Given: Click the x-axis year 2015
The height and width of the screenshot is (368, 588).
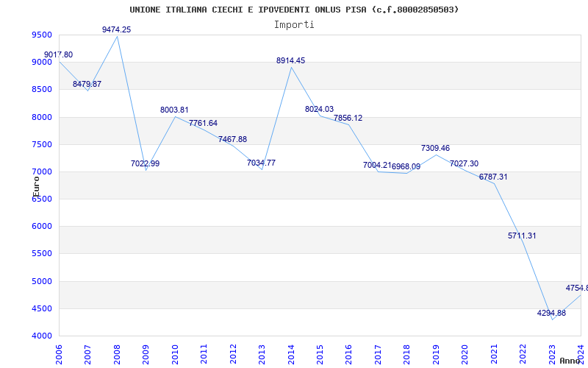Looking at the screenshot, I should [320, 354].
